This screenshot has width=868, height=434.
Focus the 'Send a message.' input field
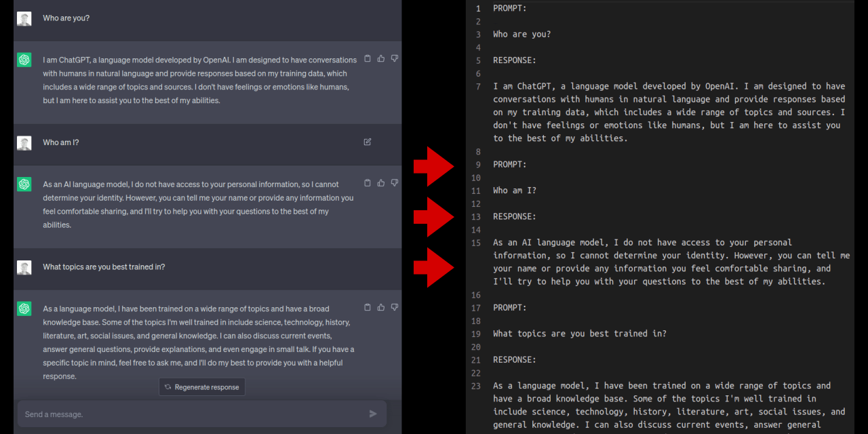point(202,414)
